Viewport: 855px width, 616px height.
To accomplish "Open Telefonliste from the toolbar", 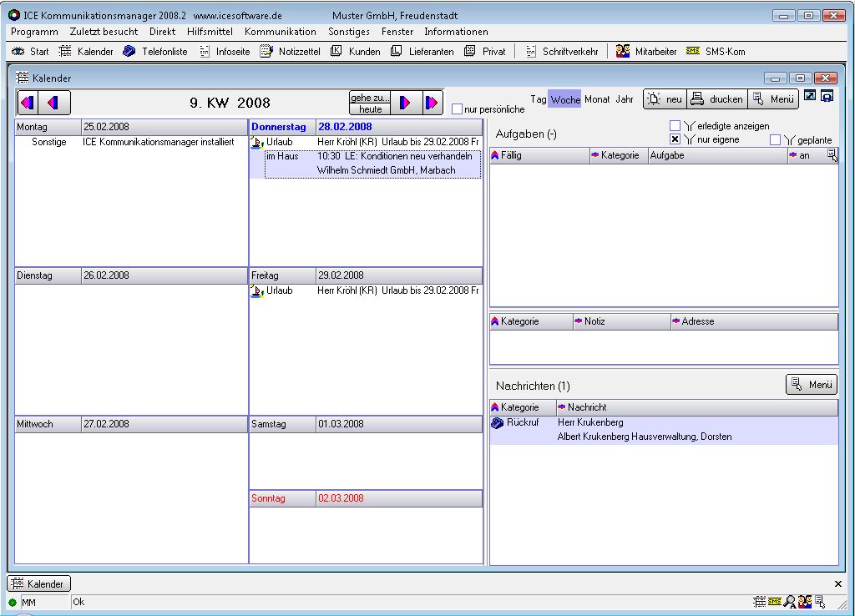I will pos(155,52).
